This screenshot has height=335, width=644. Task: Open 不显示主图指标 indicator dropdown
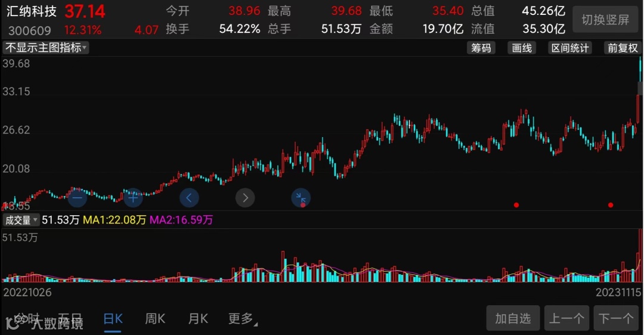coord(45,48)
